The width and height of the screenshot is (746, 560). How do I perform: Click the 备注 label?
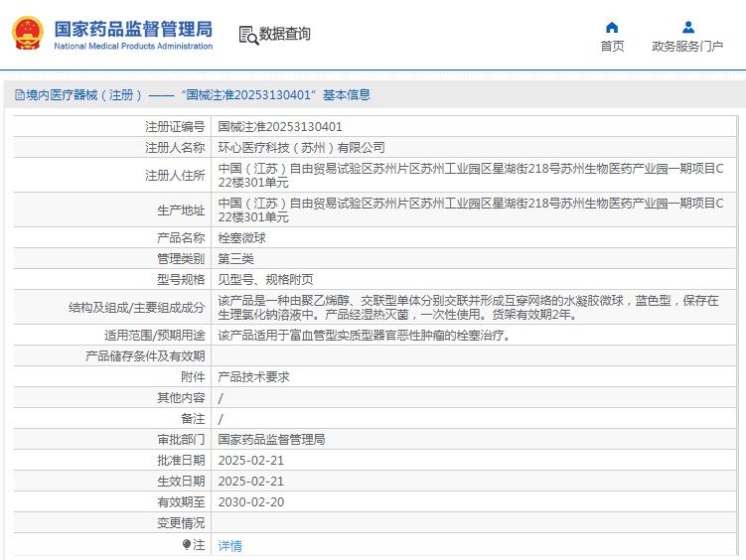coord(193,419)
